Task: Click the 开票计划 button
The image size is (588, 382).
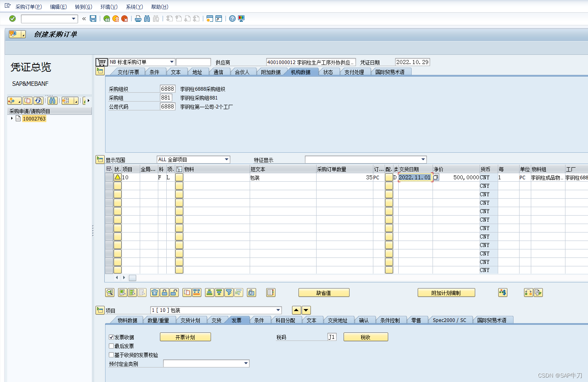Action: coord(185,337)
